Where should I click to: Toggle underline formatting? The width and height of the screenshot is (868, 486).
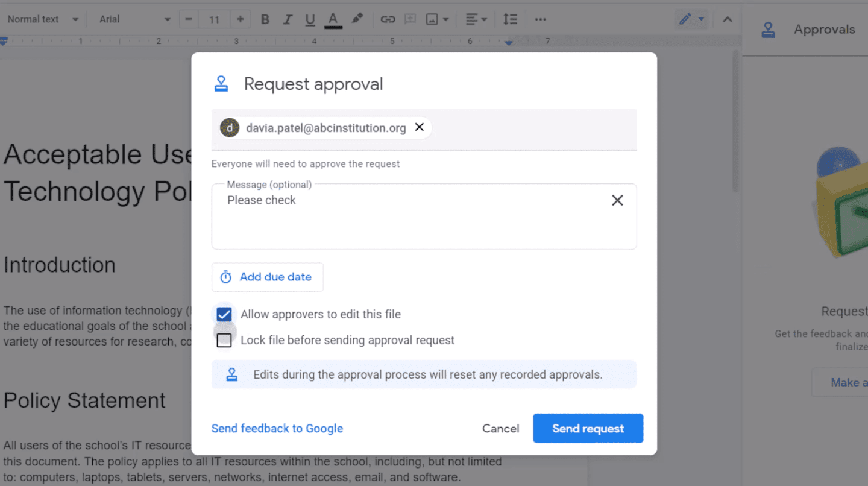click(x=310, y=19)
